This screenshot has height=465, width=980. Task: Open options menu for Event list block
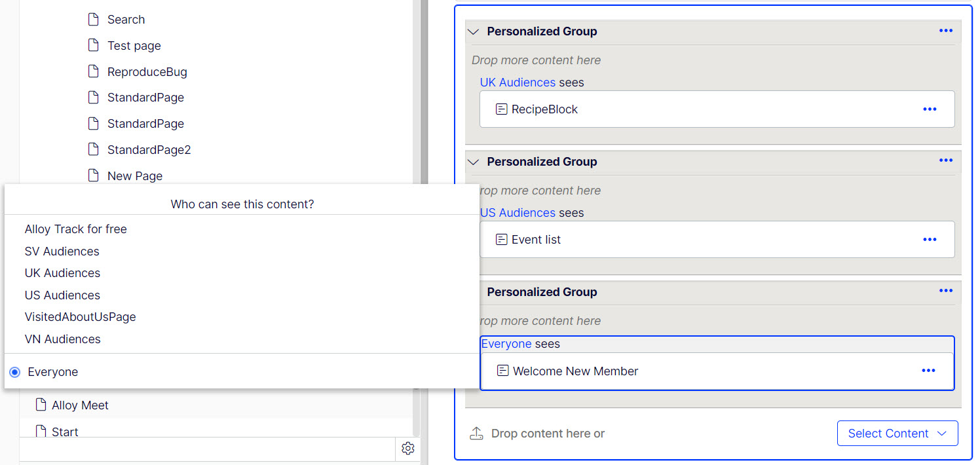(930, 240)
